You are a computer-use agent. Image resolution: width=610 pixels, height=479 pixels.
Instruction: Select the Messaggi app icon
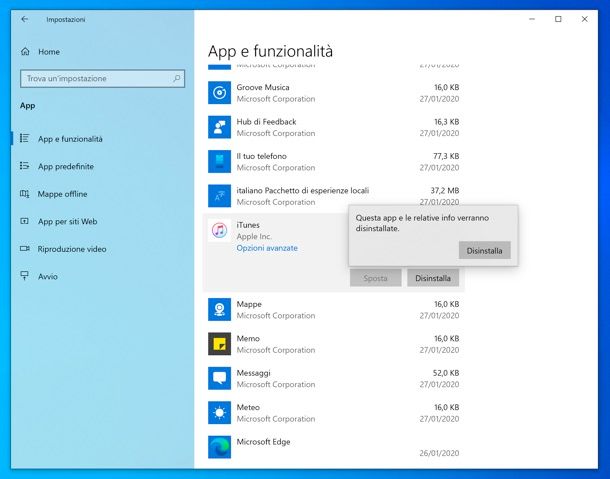click(x=219, y=378)
